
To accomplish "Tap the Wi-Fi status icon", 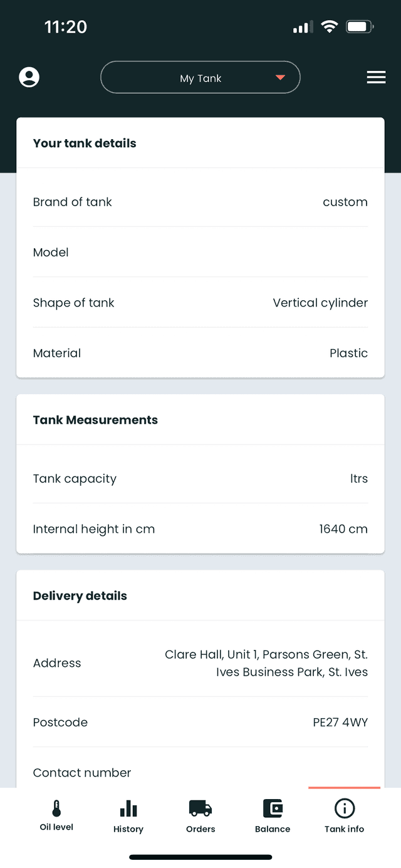I will pos(330,27).
